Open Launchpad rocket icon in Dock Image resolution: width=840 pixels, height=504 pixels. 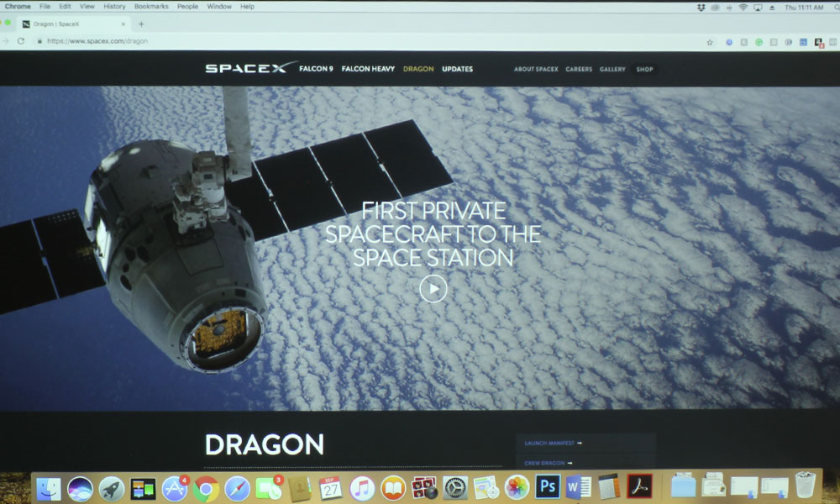pos(112,488)
